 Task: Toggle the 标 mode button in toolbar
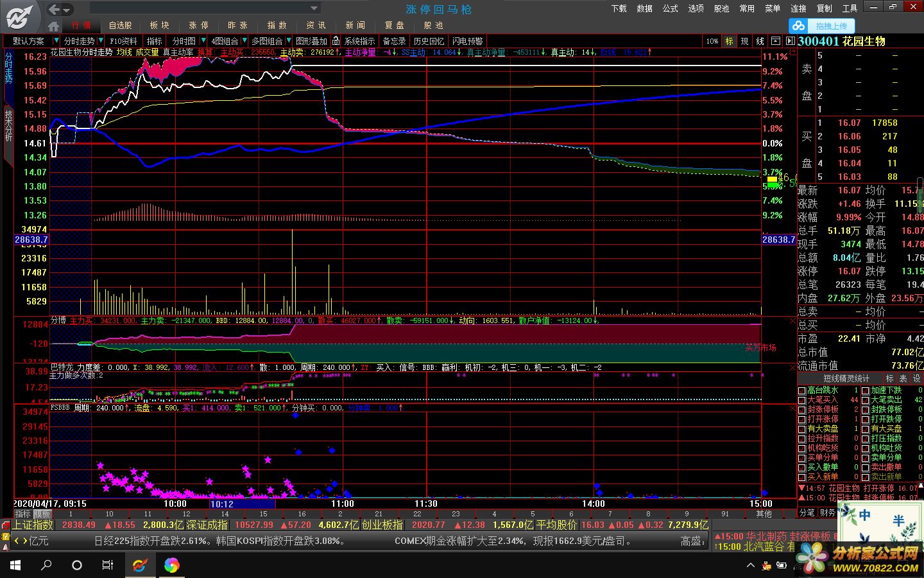(729, 40)
